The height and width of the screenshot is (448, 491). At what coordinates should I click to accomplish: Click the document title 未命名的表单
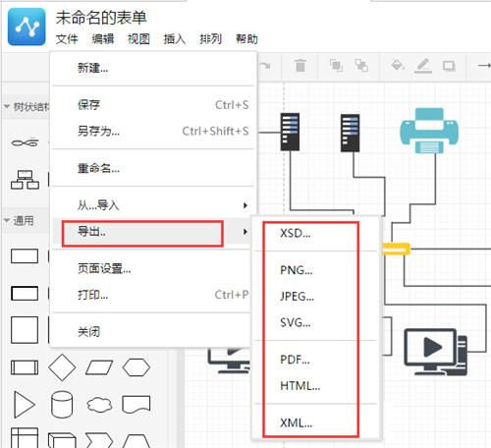click(x=101, y=18)
